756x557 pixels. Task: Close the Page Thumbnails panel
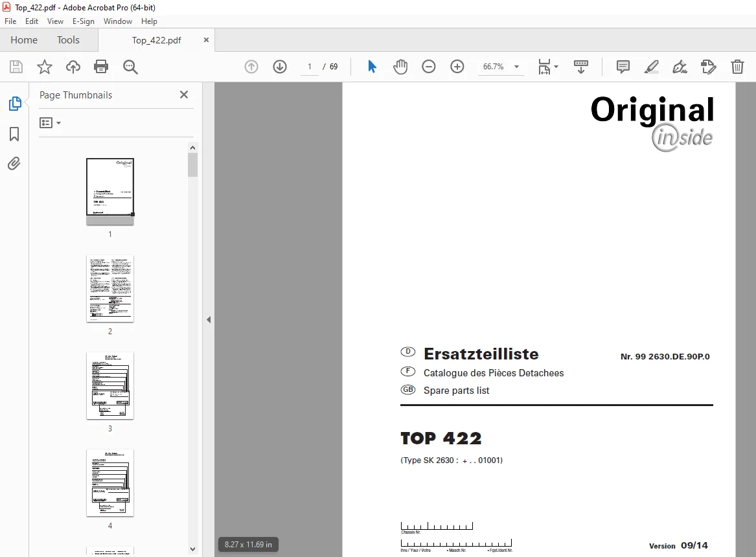pos(184,95)
